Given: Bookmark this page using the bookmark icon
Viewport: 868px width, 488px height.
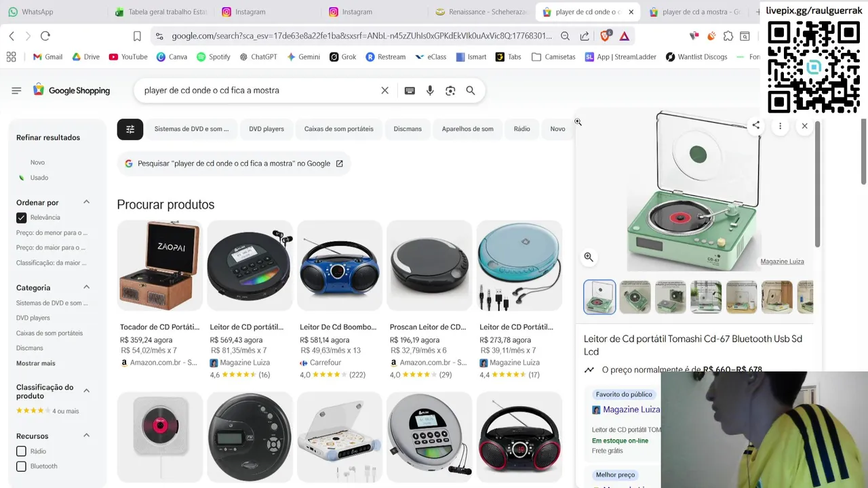Looking at the screenshot, I should 137,36.
